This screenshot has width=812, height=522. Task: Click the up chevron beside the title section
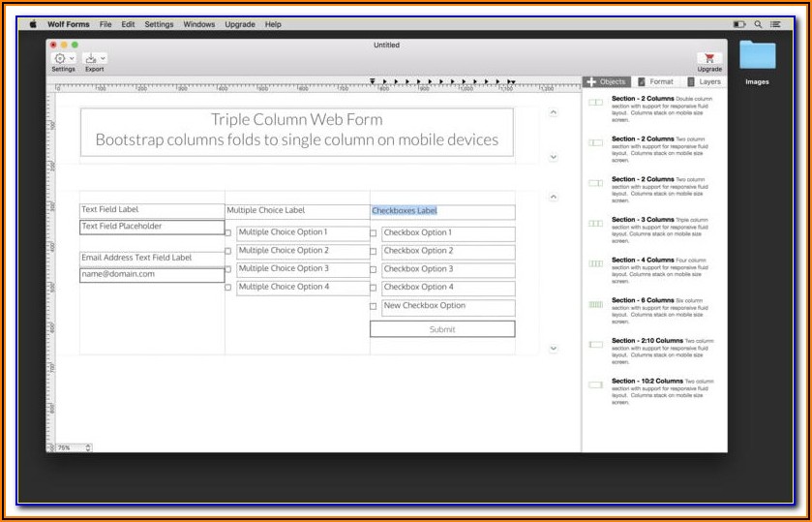pyautogui.click(x=553, y=113)
